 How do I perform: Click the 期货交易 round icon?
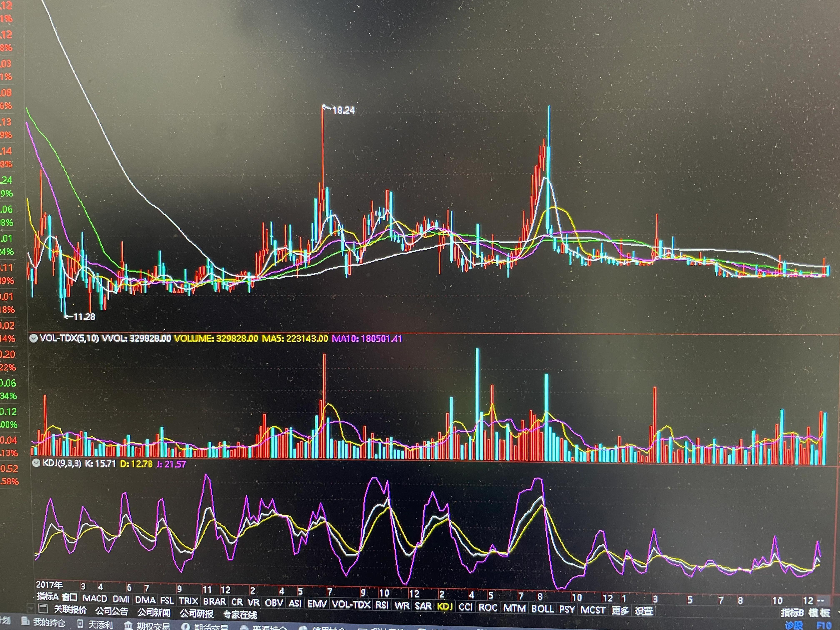[186, 627]
